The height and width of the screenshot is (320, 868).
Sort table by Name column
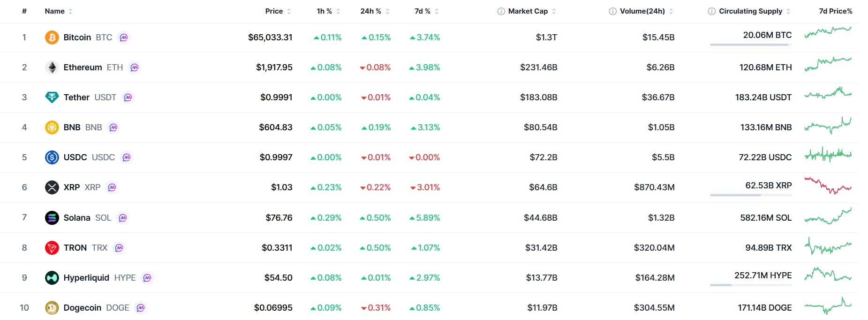pyautogui.click(x=59, y=11)
